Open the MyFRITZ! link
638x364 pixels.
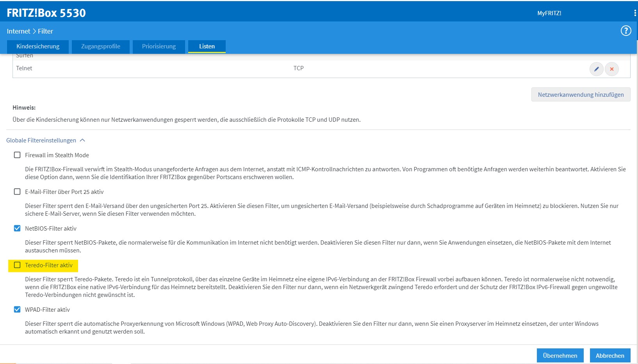pyautogui.click(x=549, y=13)
